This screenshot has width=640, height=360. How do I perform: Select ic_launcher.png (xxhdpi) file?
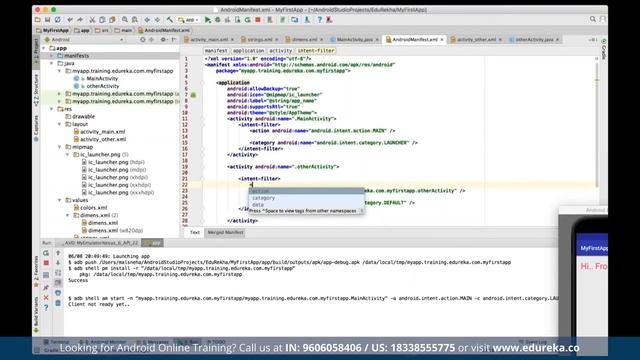(x=120, y=185)
